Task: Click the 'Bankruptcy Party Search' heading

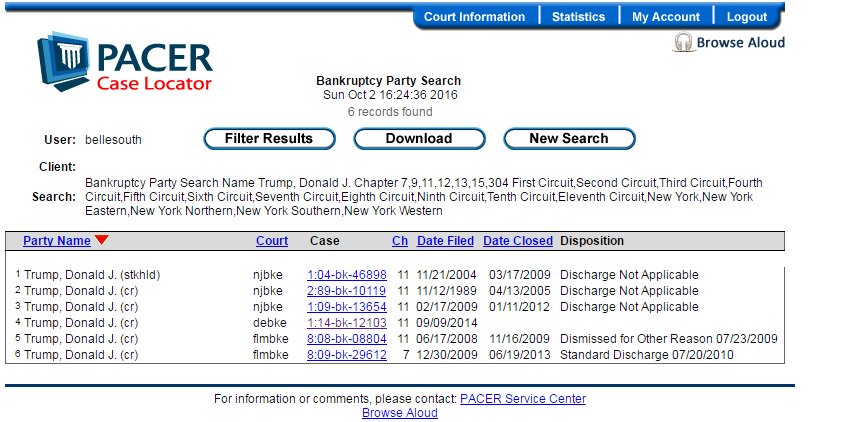Action: click(x=388, y=81)
